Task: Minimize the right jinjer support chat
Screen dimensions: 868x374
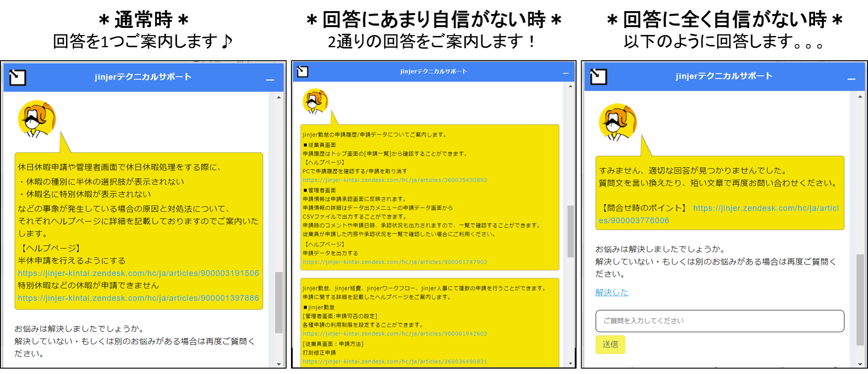Action: pyautogui.click(x=851, y=79)
